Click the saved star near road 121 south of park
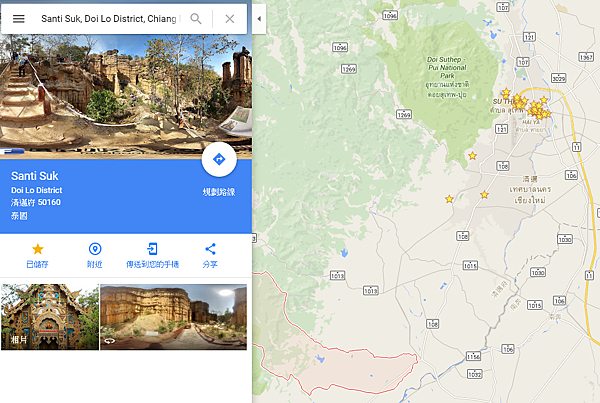The height and width of the screenshot is (403, 600). [x=473, y=156]
